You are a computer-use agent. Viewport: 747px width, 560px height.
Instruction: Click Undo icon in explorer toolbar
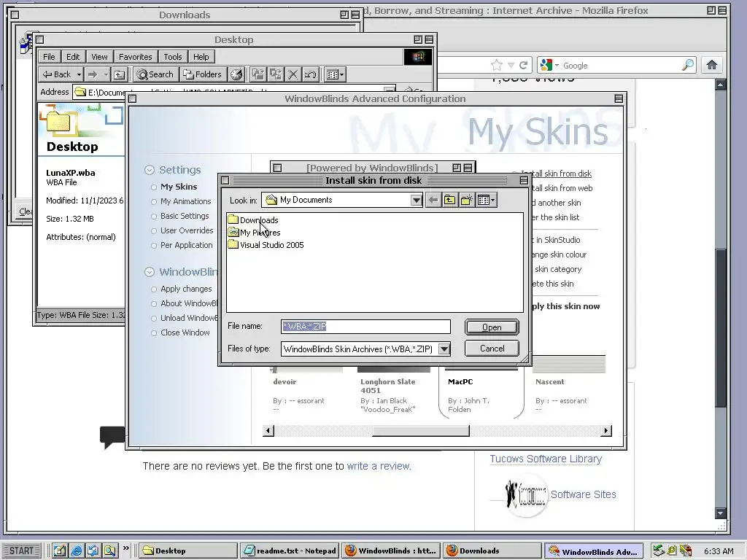(311, 74)
